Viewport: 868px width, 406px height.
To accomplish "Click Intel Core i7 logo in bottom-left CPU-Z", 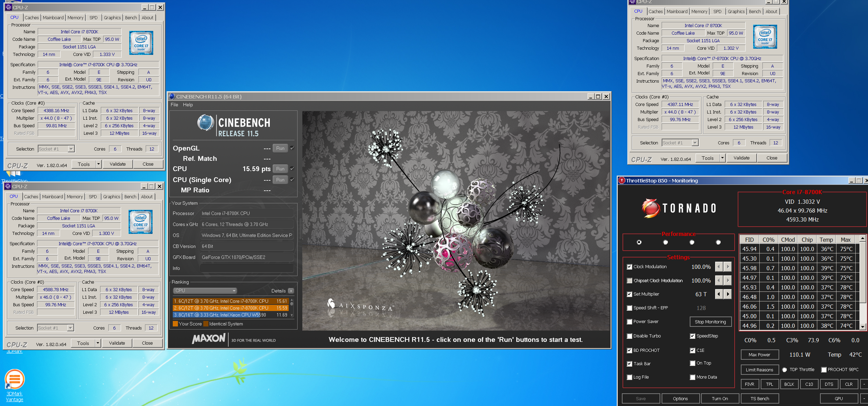I will click(140, 222).
